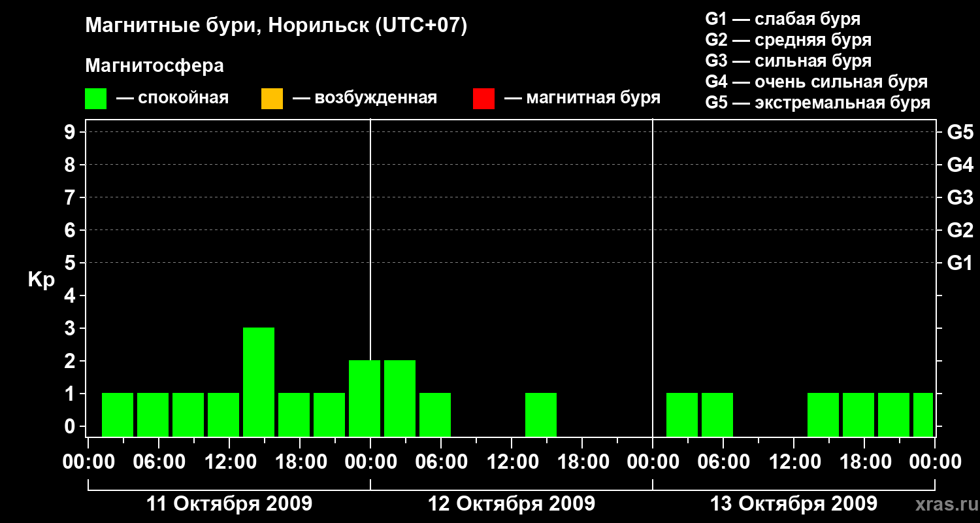
Task: Click the 'G2 — средняя буря' legend line
Action: point(788,40)
